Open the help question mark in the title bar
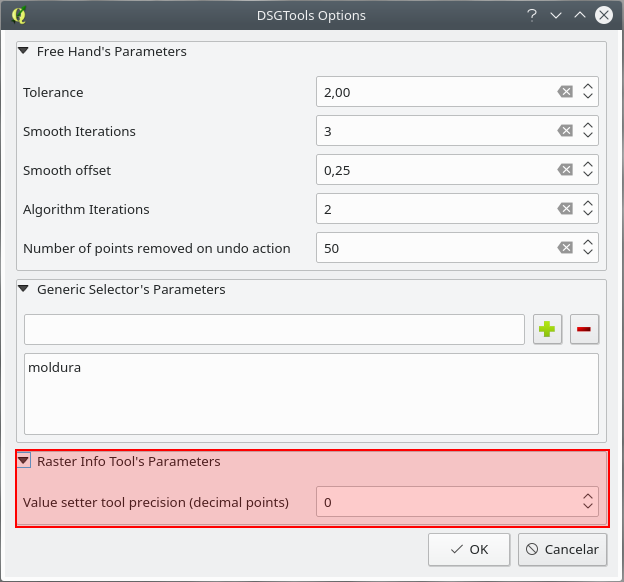 (532, 16)
